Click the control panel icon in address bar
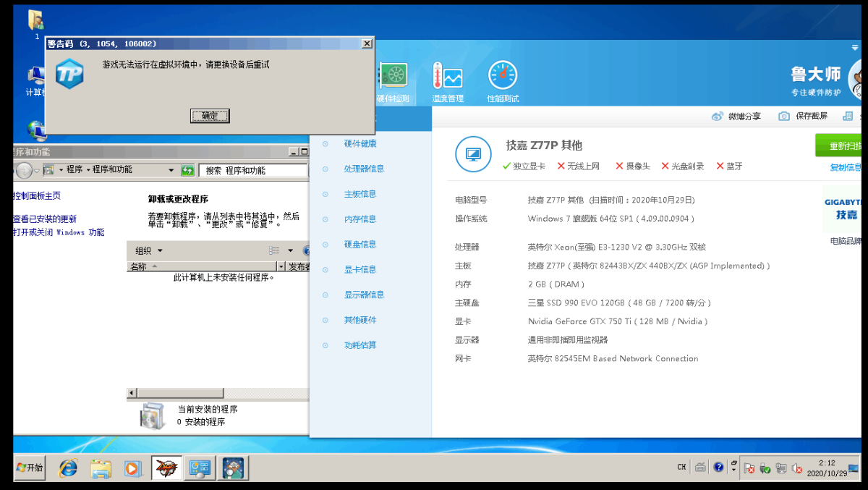Screen dimensions: 868x490 click(49, 170)
